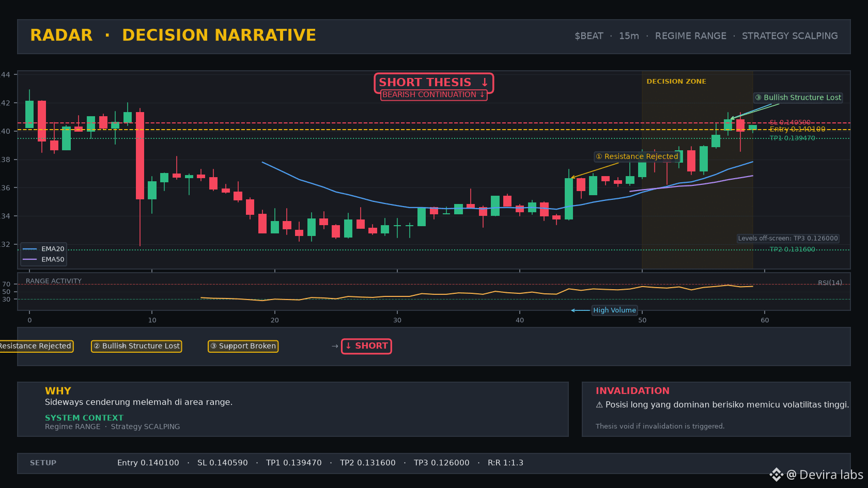Select the SHORT THESIS badge
The image size is (868, 488).
pos(434,83)
